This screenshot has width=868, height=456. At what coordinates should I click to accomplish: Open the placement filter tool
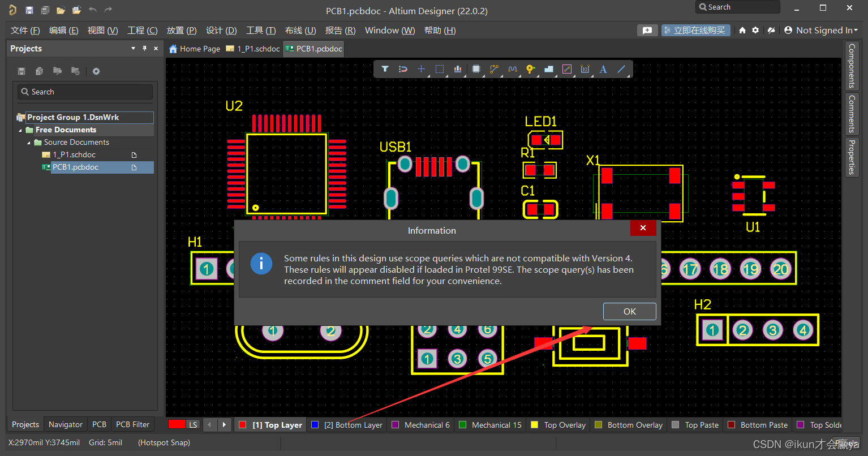(385, 68)
